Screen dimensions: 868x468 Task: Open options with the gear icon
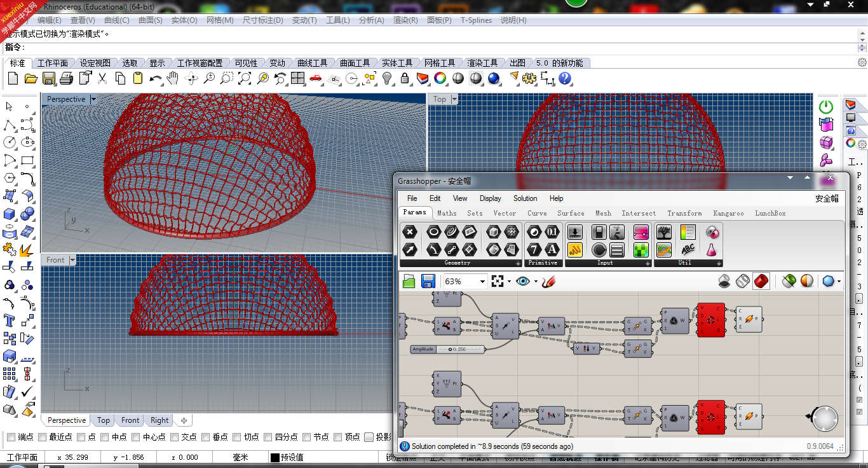pyautogui.click(x=529, y=78)
